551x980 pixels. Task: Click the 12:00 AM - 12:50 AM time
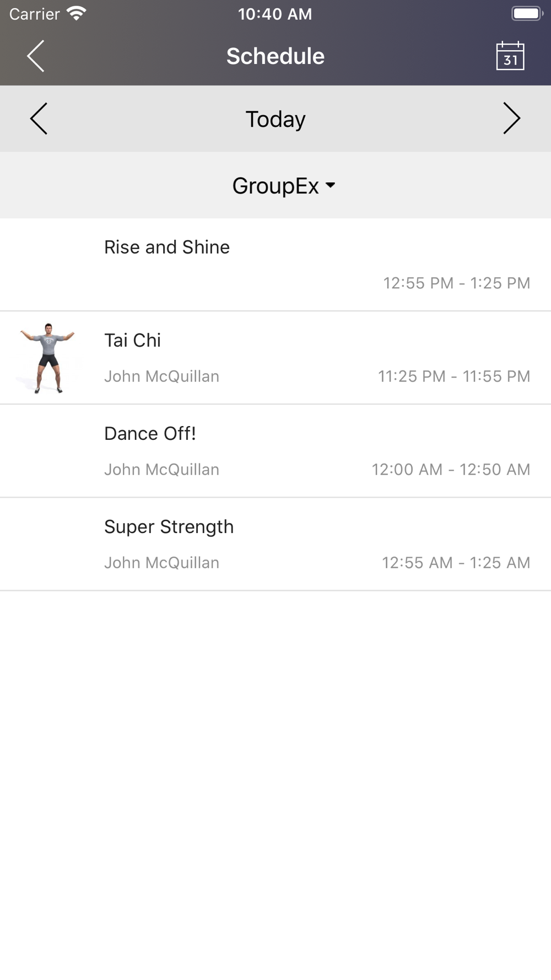point(451,469)
